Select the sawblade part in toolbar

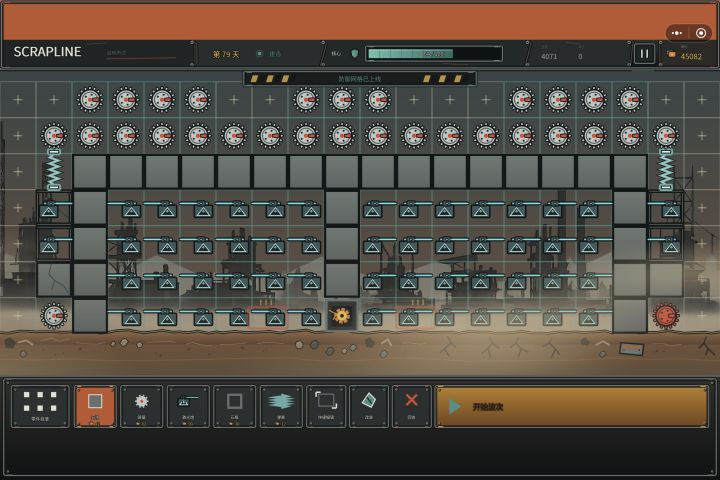point(141,406)
